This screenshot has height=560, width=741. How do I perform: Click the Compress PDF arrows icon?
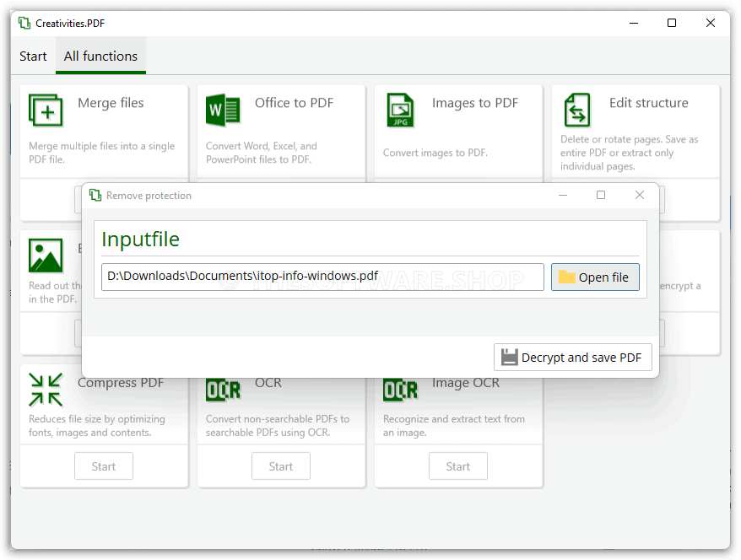[46, 390]
